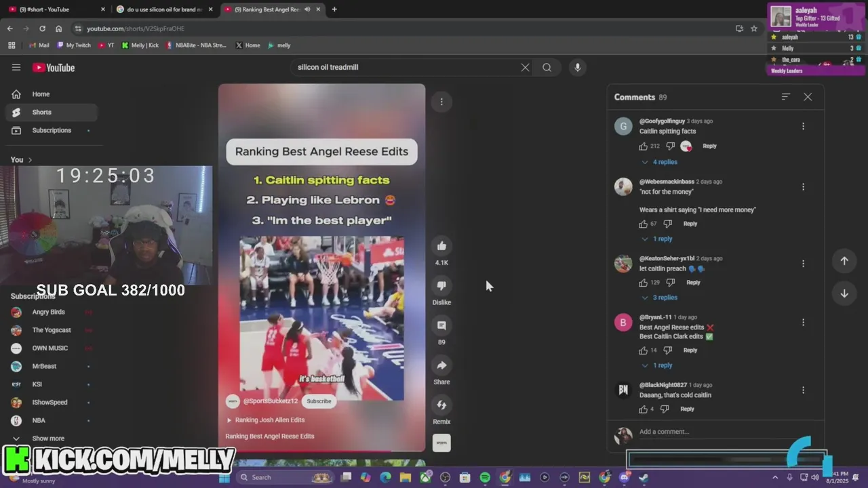Open options for @Webesmackinbass's comment
Image resolution: width=868 pixels, height=488 pixels.
click(803, 187)
